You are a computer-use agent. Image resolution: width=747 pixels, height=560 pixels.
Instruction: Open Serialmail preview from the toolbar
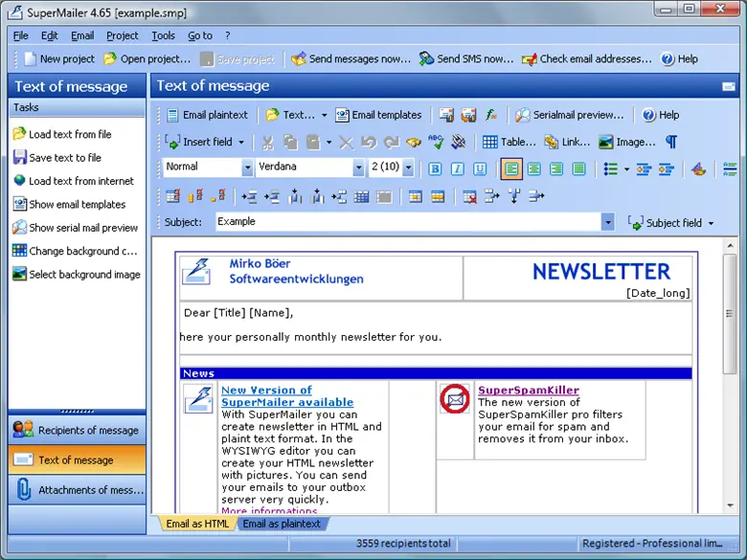[x=569, y=115]
